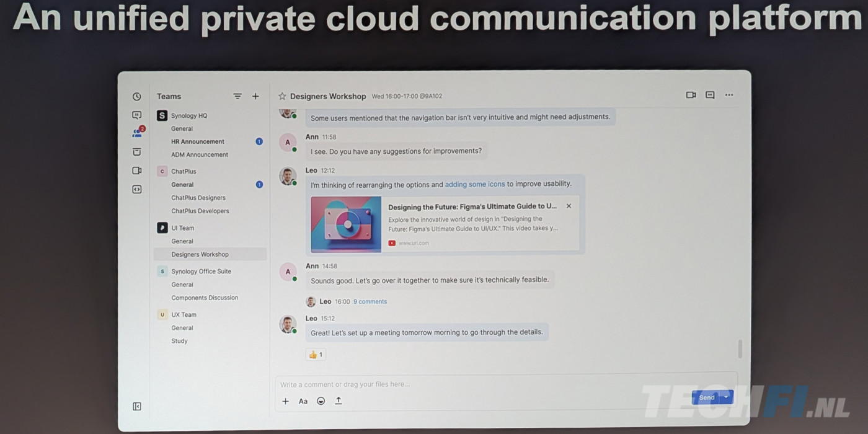Select the HR Announcement channel

point(198,141)
